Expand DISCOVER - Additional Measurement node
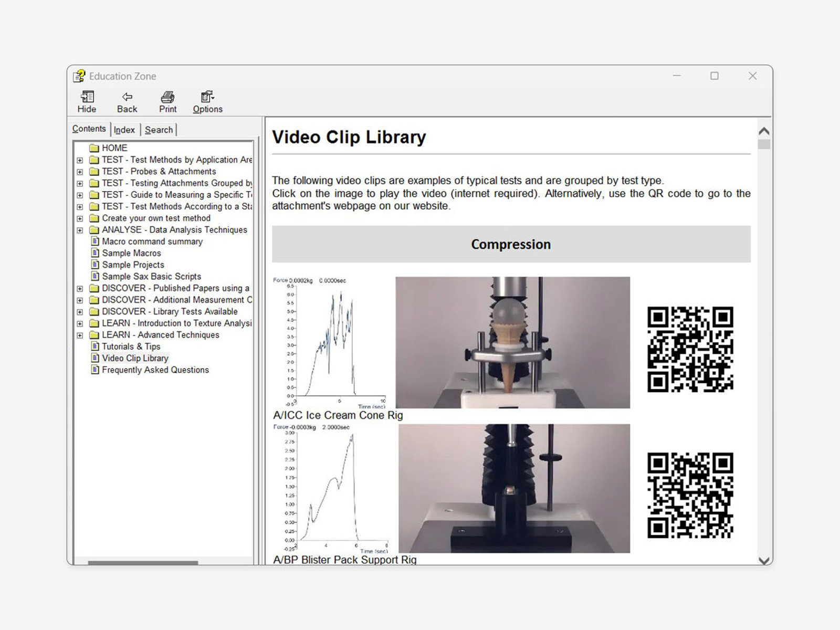This screenshot has height=630, width=840. [x=80, y=300]
